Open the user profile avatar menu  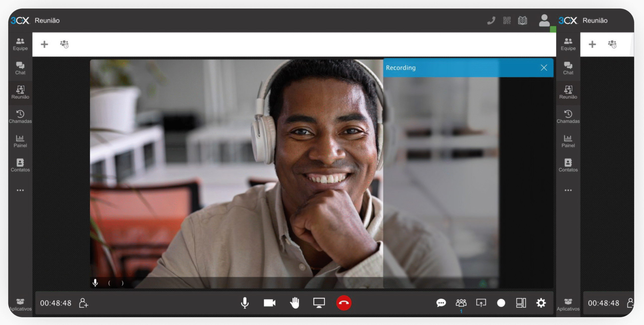544,21
